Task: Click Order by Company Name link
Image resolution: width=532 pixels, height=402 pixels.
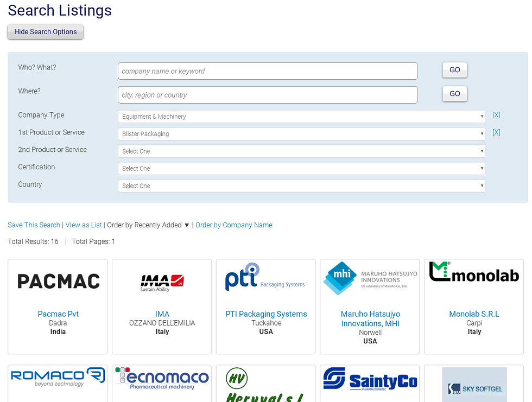Action: [234, 225]
